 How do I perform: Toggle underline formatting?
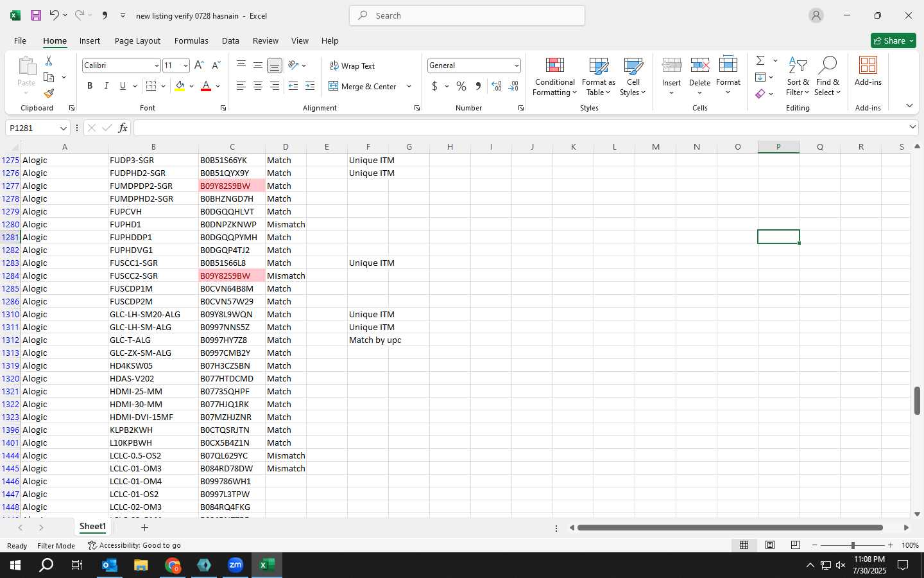point(123,86)
